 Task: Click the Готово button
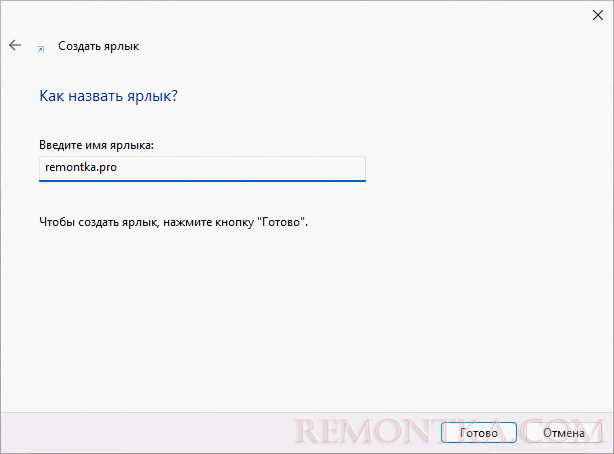tap(479, 432)
